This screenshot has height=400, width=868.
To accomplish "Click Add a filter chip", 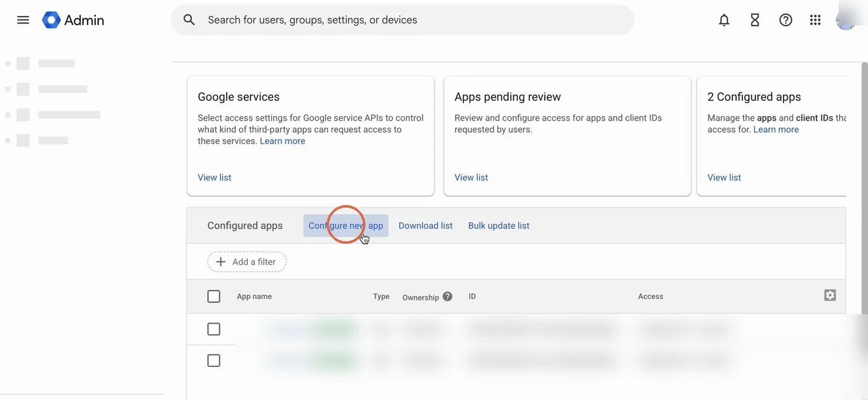I will (247, 262).
